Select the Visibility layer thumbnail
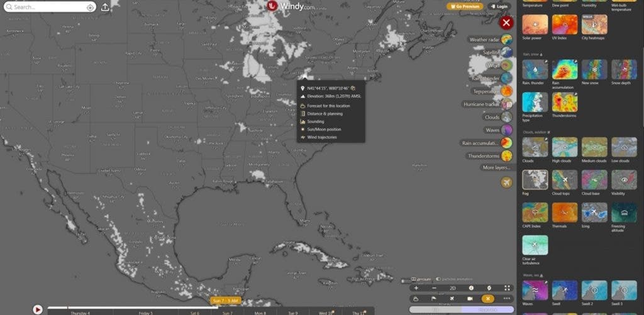Image resolution: width=644 pixels, height=315 pixels. pyautogui.click(x=624, y=180)
